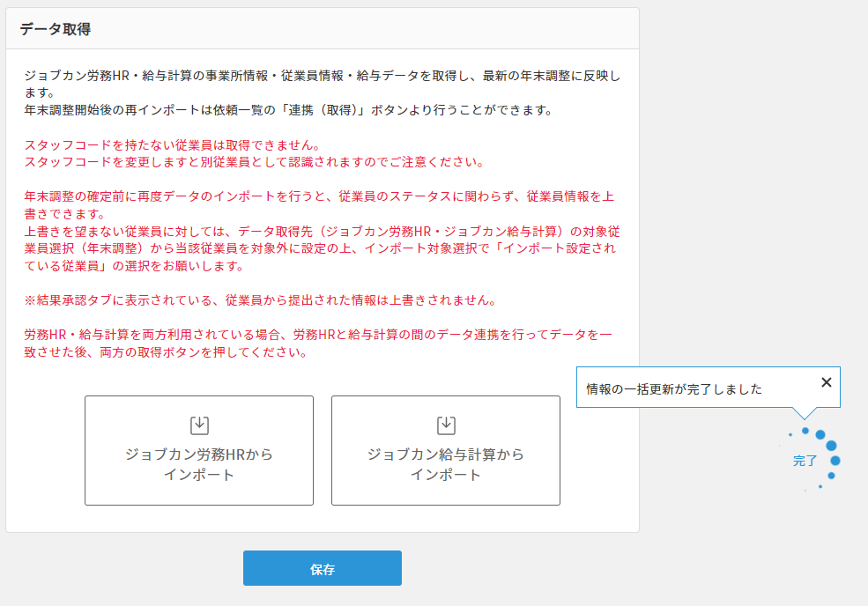Click the red paragraph starting 年末調整の確定前に再度データ
Viewport: 868px width, 606px height.
pos(319,204)
